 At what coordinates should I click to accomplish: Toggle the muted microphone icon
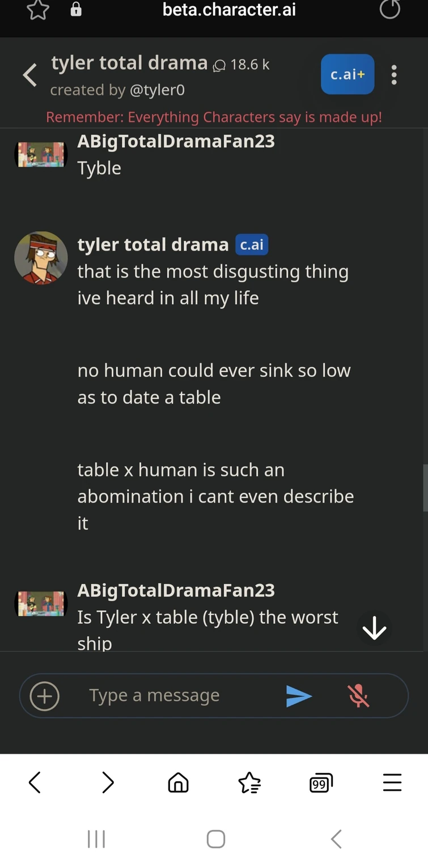[x=358, y=696]
